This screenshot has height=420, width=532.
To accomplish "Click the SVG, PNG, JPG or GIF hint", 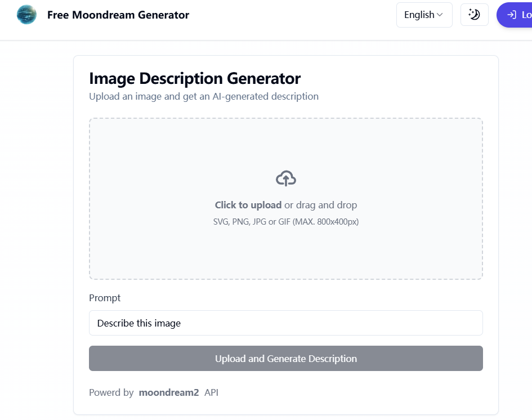I will pos(286,222).
